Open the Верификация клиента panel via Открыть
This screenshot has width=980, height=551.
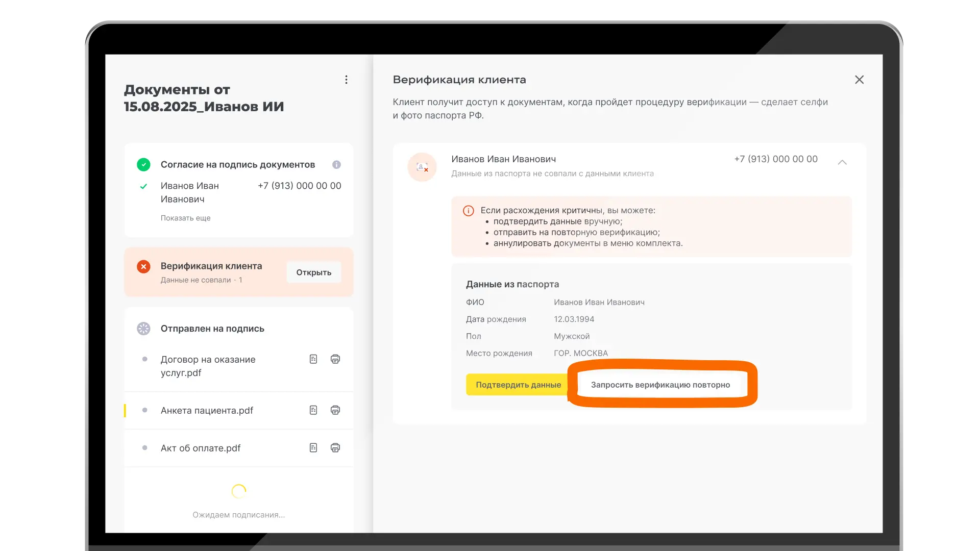313,272
